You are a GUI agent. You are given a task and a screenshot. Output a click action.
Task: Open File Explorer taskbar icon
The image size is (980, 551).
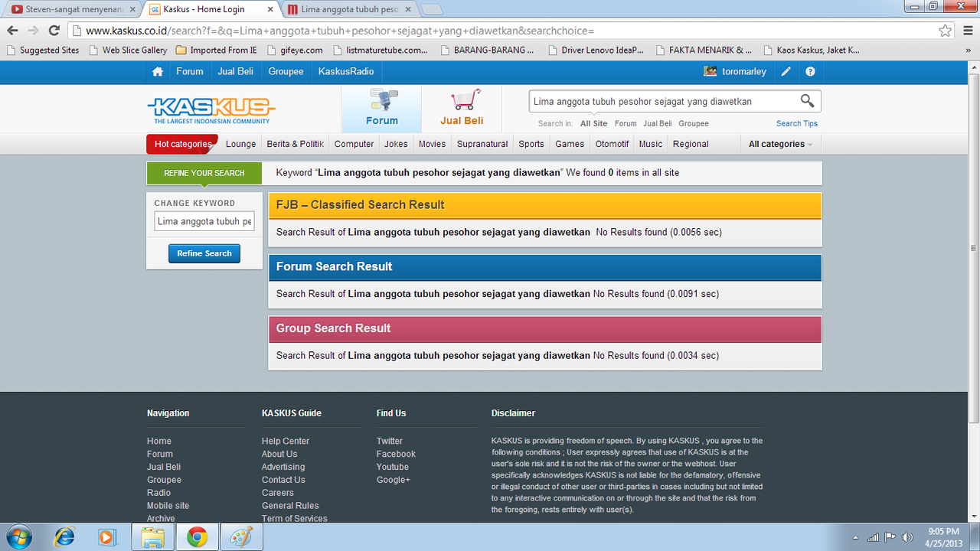click(x=152, y=537)
